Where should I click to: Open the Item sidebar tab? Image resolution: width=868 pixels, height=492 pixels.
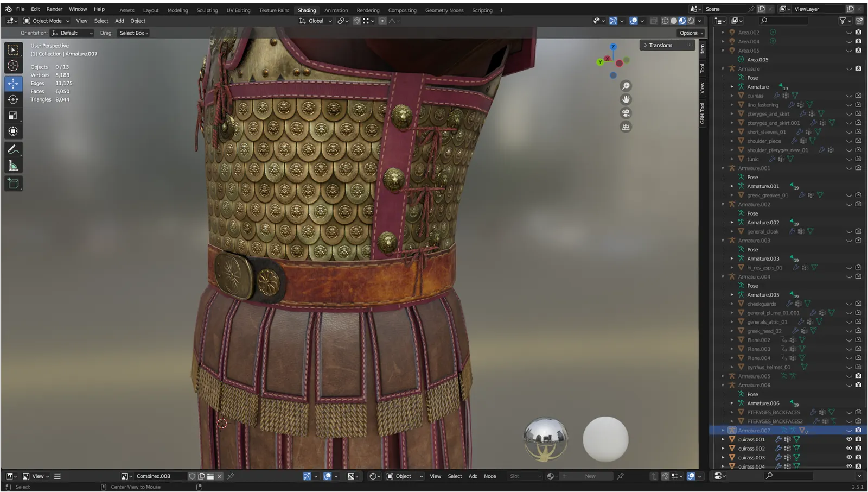[x=703, y=49]
